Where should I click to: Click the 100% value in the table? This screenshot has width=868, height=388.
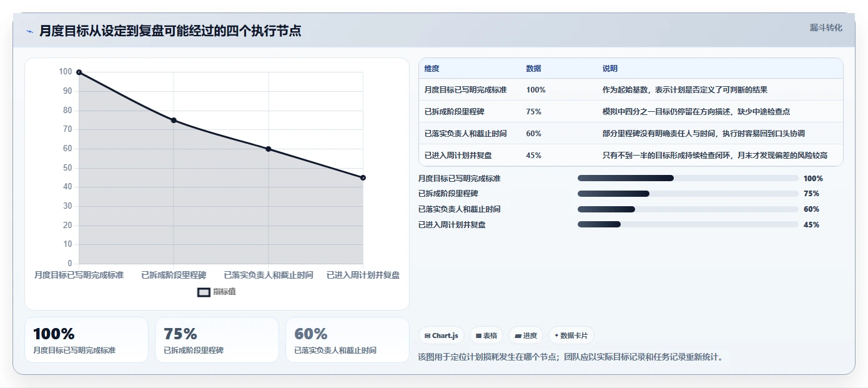point(536,90)
